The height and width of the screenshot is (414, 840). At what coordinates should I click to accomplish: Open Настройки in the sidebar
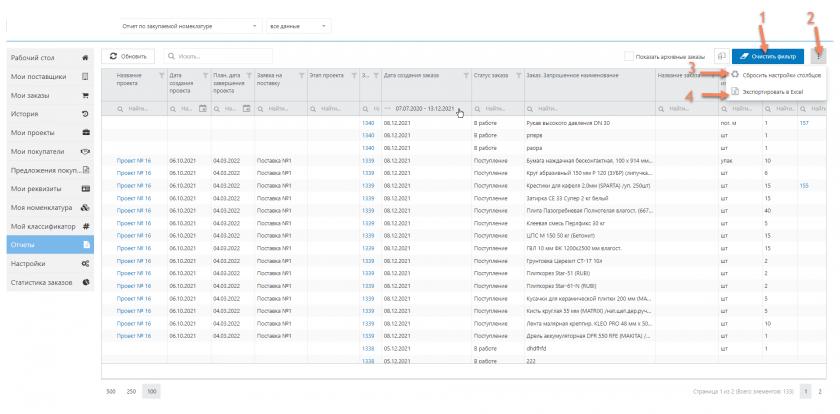coord(49,263)
